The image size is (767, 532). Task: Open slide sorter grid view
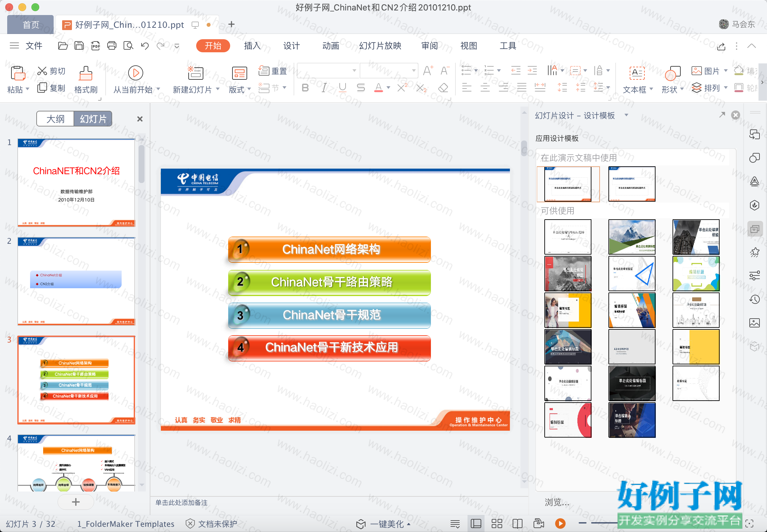pos(497,524)
